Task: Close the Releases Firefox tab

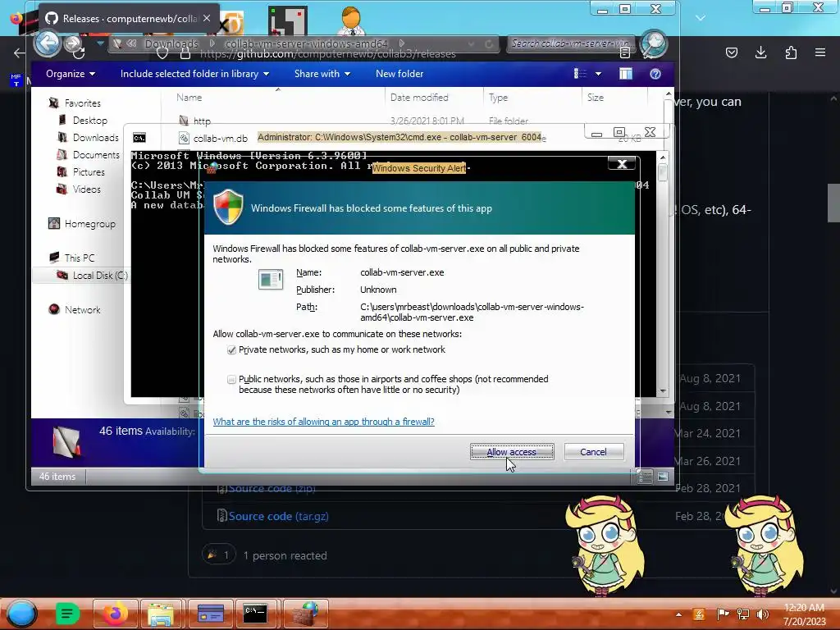Action: [x=207, y=18]
